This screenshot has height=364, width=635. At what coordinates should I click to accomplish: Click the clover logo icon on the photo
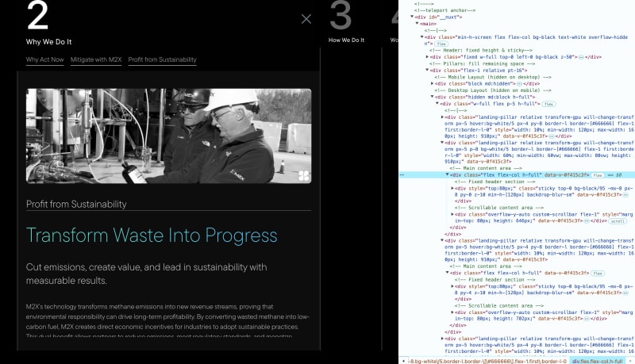[x=304, y=175]
